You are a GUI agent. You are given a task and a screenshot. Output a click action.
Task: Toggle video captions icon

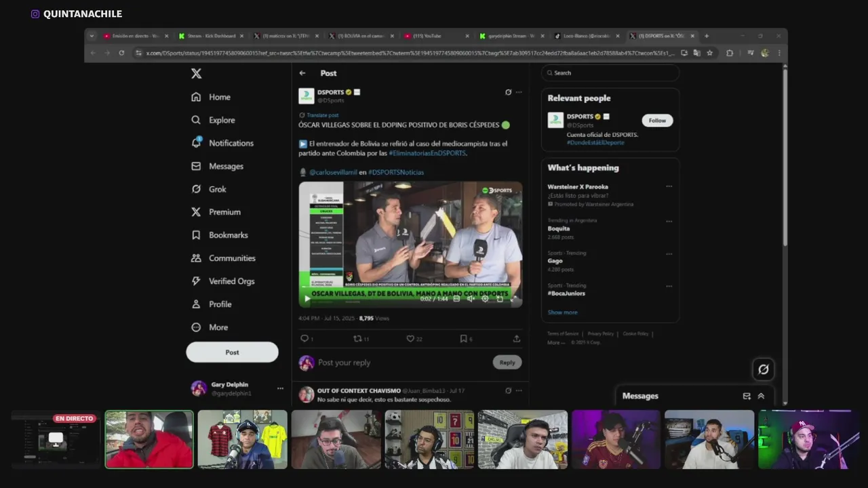(456, 298)
